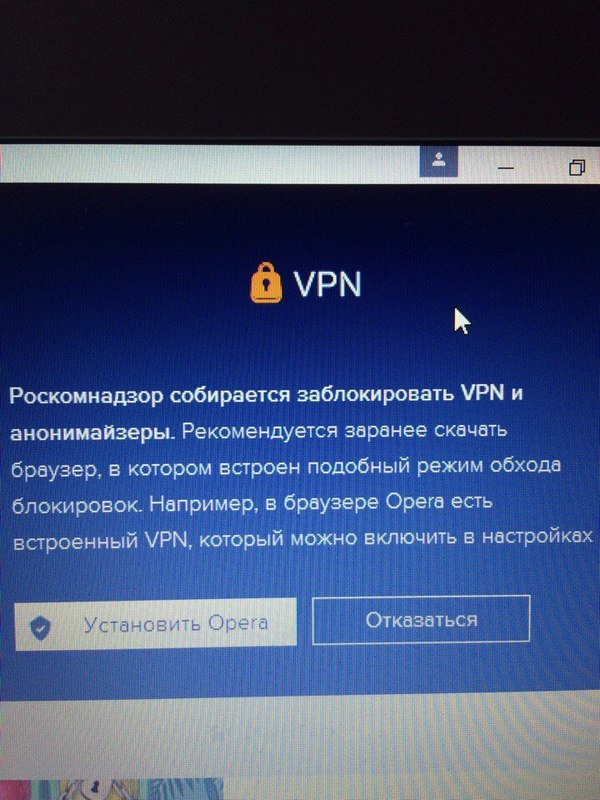Click the shield icon on the Opera button

[40, 627]
